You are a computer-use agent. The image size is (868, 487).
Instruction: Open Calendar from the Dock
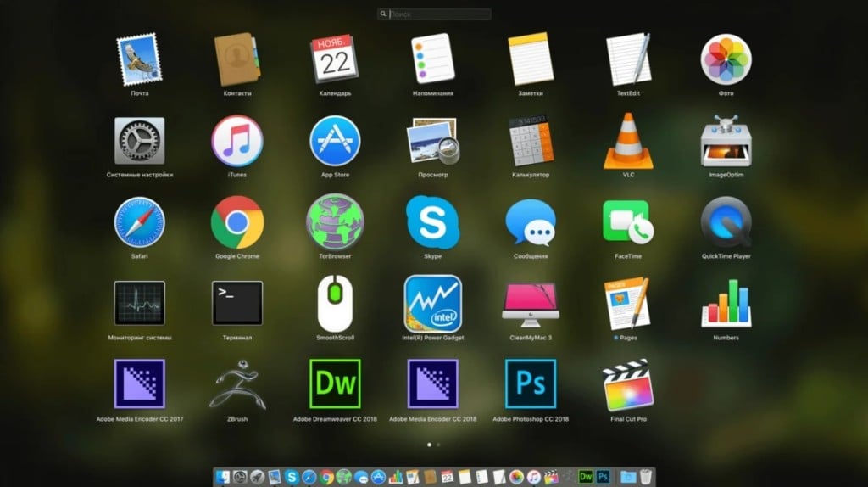point(448,477)
